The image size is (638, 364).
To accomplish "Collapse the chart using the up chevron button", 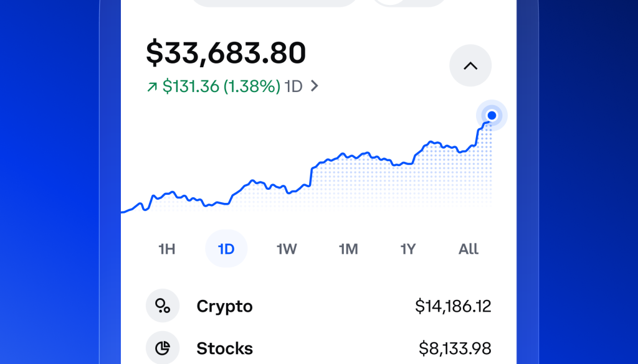I will pos(470,65).
